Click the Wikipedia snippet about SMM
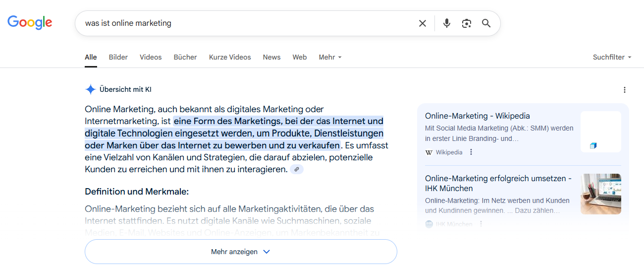 [499, 134]
